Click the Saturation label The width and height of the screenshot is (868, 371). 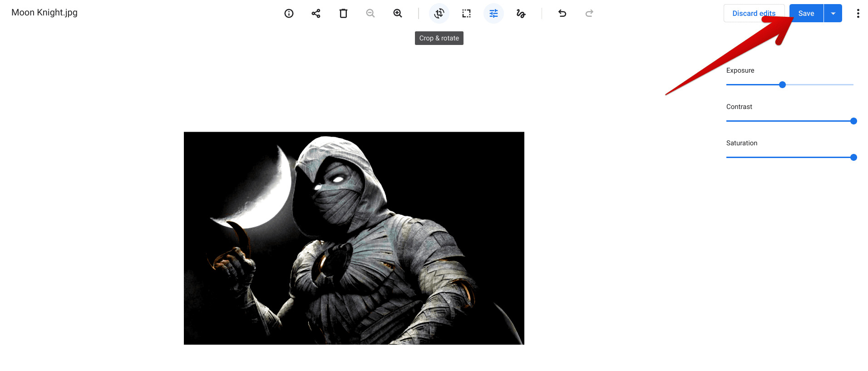coord(742,143)
